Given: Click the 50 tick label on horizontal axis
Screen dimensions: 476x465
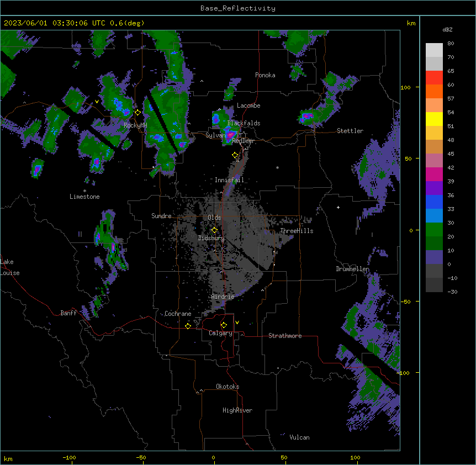Looking at the screenshot, I should click(x=284, y=457).
